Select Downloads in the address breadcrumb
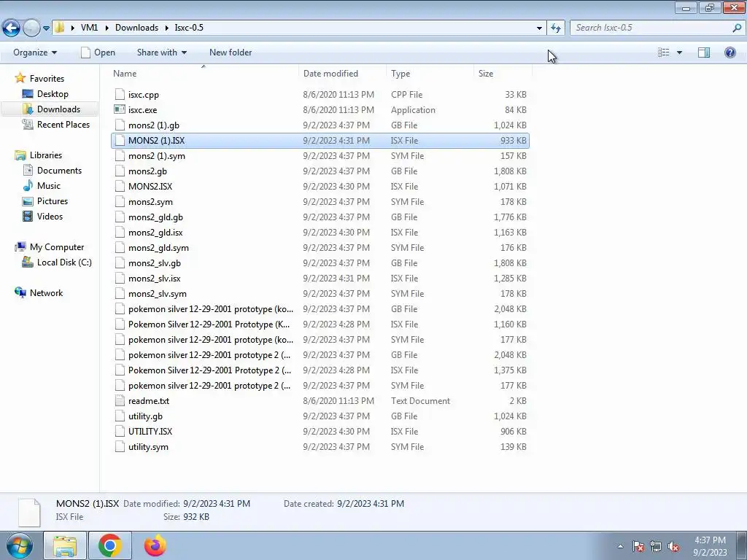747x560 pixels. pos(136,28)
